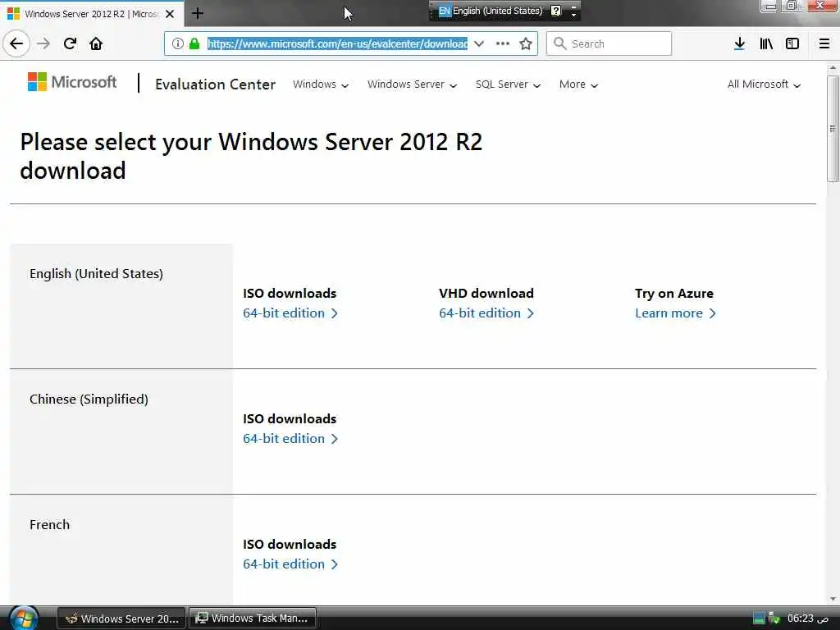The height and width of the screenshot is (630, 840).
Task: Click the scrollbar up arrow
Action: tap(833, 69)
